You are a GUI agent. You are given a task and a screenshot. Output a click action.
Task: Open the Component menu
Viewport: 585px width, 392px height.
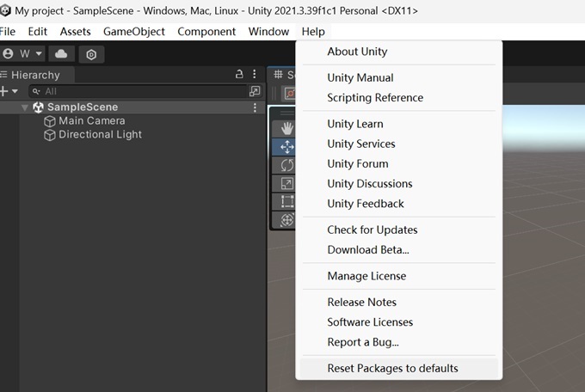[x=206, y=32]
